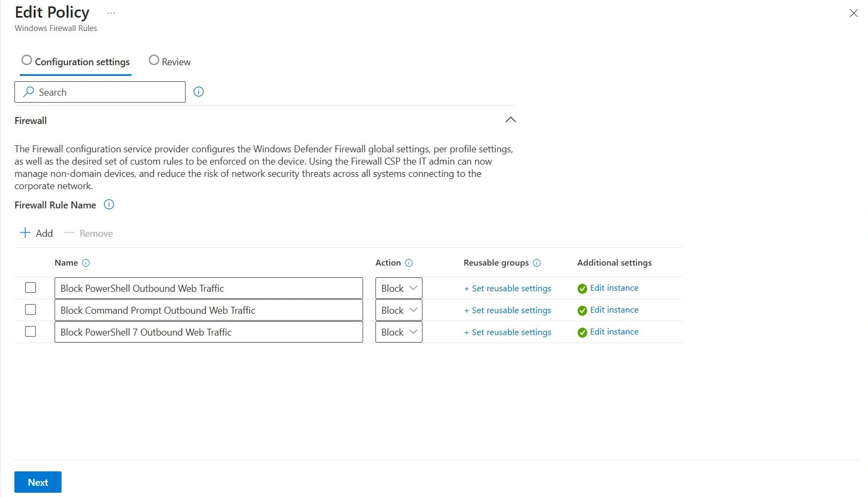Switch to the Review tab
The width and height of the screenshot is (868, 497).
170,61
